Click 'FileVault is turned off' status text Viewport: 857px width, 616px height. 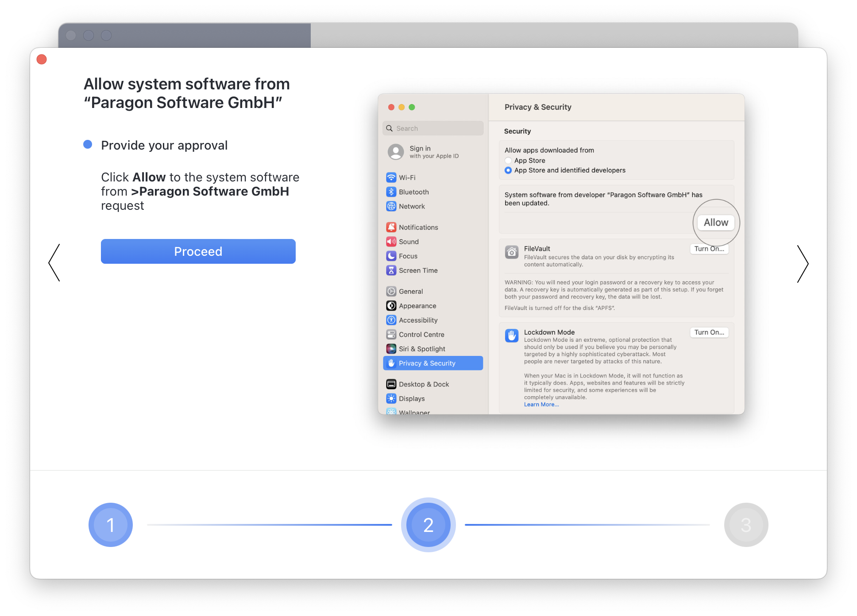[560, 308]
